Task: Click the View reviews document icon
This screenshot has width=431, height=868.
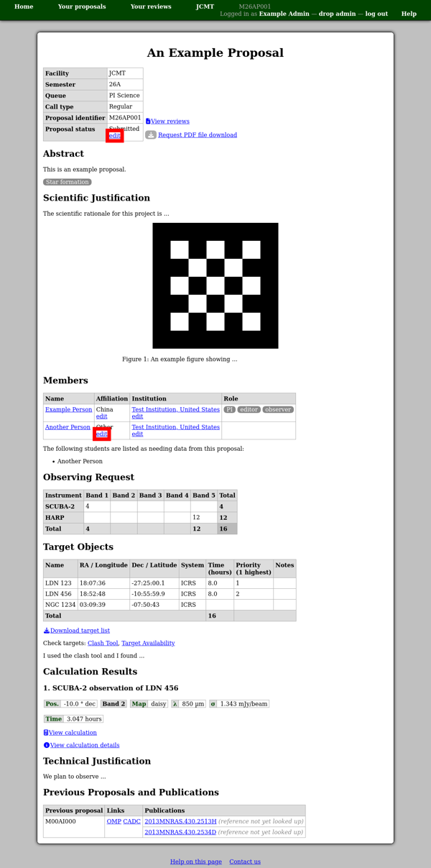Action: [x=148, y=122]
